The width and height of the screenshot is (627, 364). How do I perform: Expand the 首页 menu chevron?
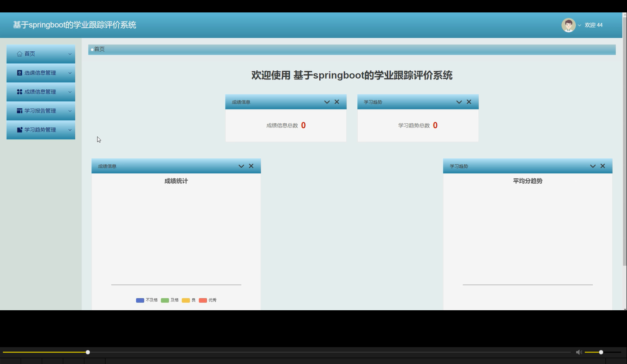point(70,54)
